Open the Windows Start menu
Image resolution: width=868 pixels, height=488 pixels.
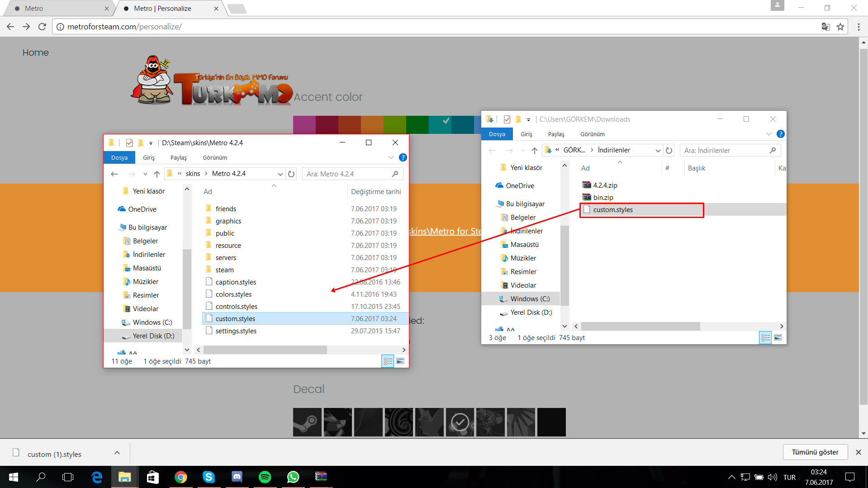[x=14, y=477]
